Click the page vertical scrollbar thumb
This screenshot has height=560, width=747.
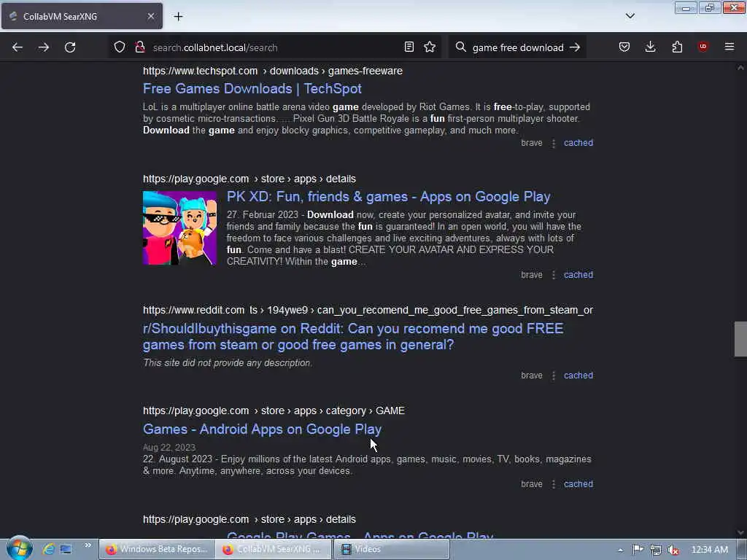click(x=740, y=339)
